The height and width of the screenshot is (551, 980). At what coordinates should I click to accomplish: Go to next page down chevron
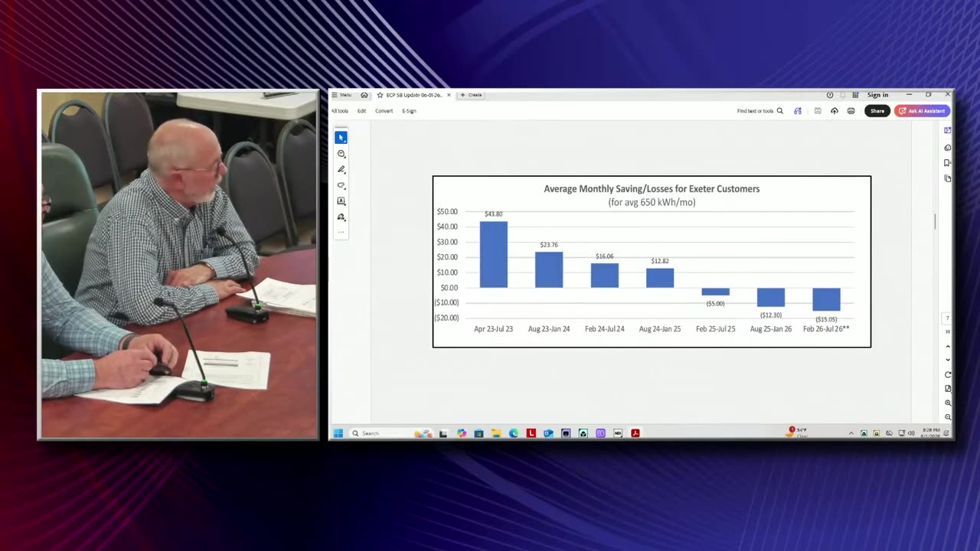point(948,360)
